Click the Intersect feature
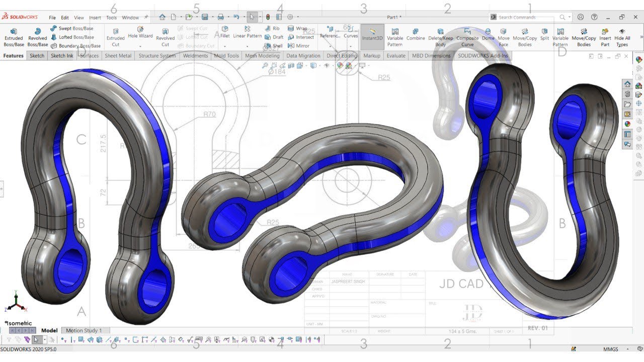The width and height of the screenshot is (644, 362). 300,37
